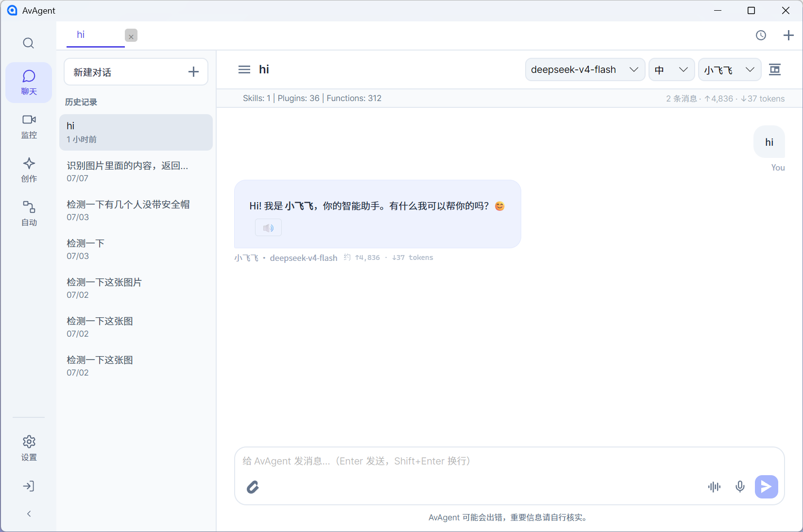
Task: Close the hi tab
Action: 131,35
